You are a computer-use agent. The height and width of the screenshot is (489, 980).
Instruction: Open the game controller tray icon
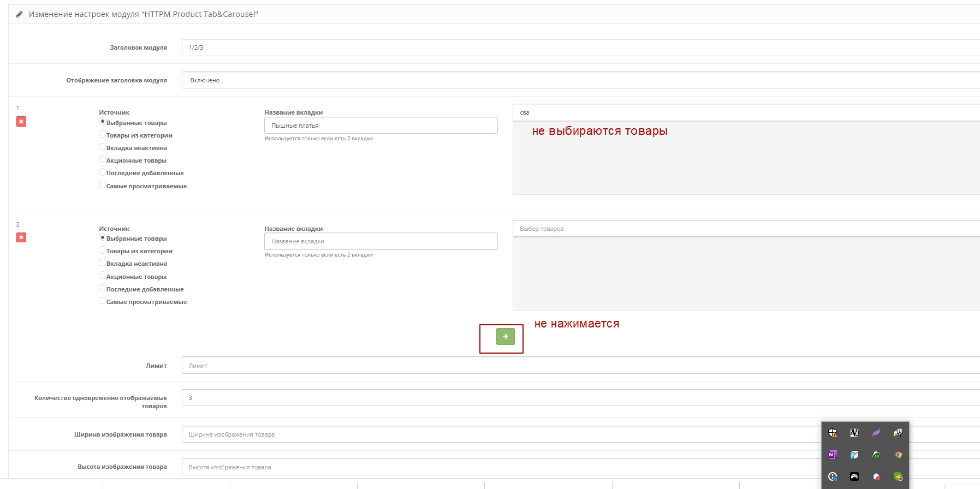854,476
